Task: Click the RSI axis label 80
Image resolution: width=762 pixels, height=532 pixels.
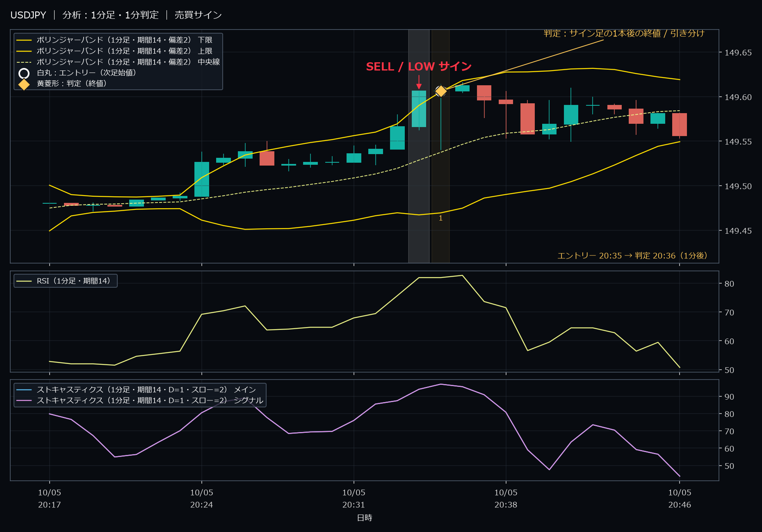Action: [x=729, y=284]
